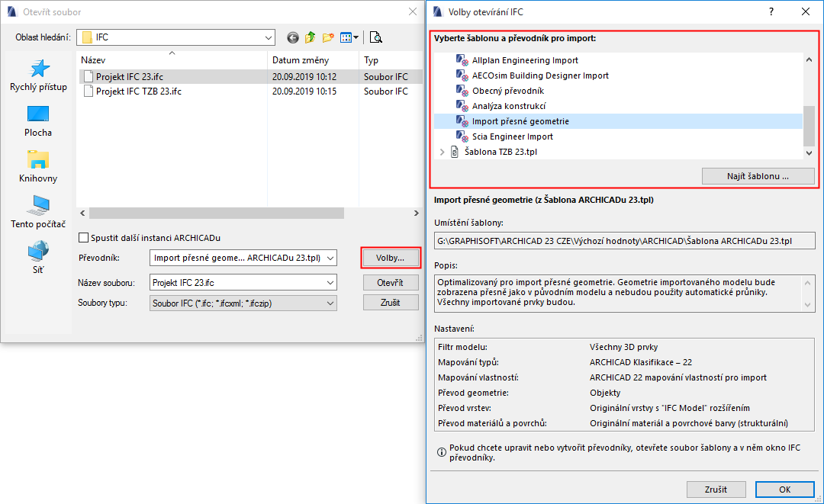Select file Projekt IFC TZB 23.ifc

pos(250,91)
